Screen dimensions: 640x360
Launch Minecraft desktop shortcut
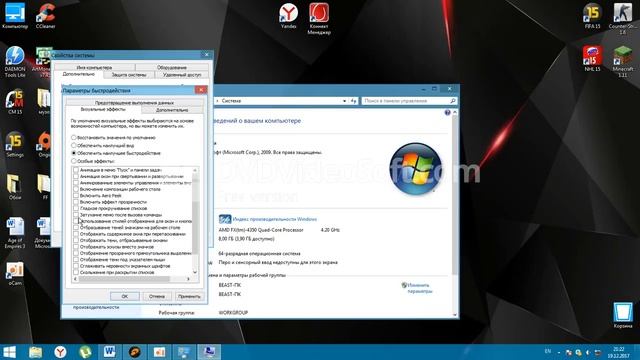[622, 61]
